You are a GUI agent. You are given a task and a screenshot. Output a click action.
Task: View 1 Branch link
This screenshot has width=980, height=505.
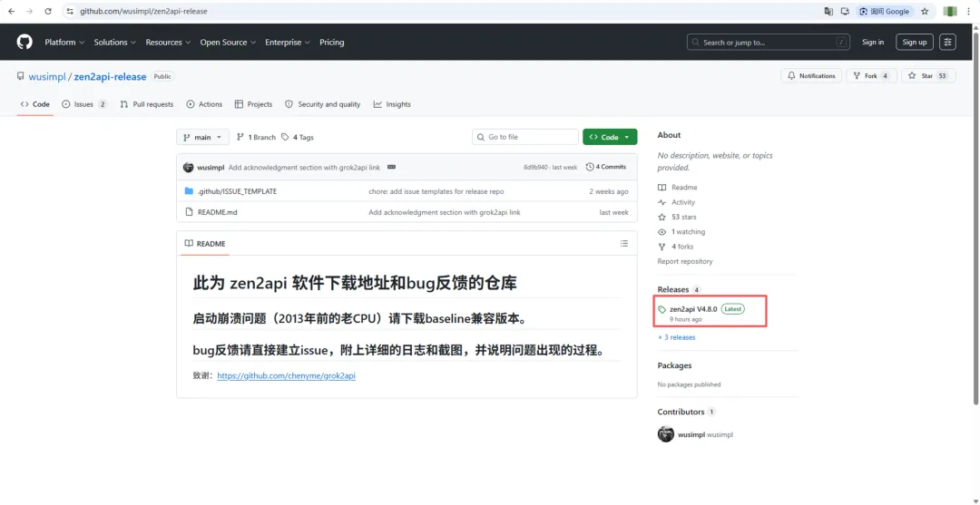tap(256, 137)
